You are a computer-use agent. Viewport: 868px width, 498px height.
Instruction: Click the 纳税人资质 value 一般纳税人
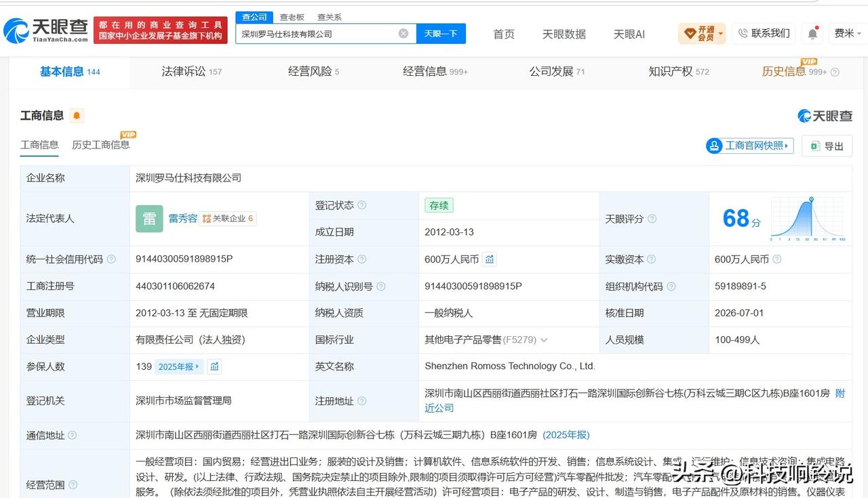449,313
